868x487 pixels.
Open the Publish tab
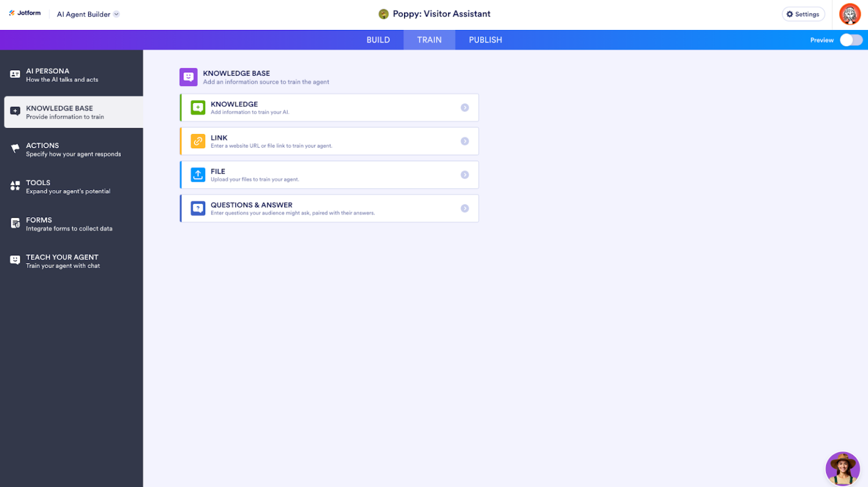point(484,40)
